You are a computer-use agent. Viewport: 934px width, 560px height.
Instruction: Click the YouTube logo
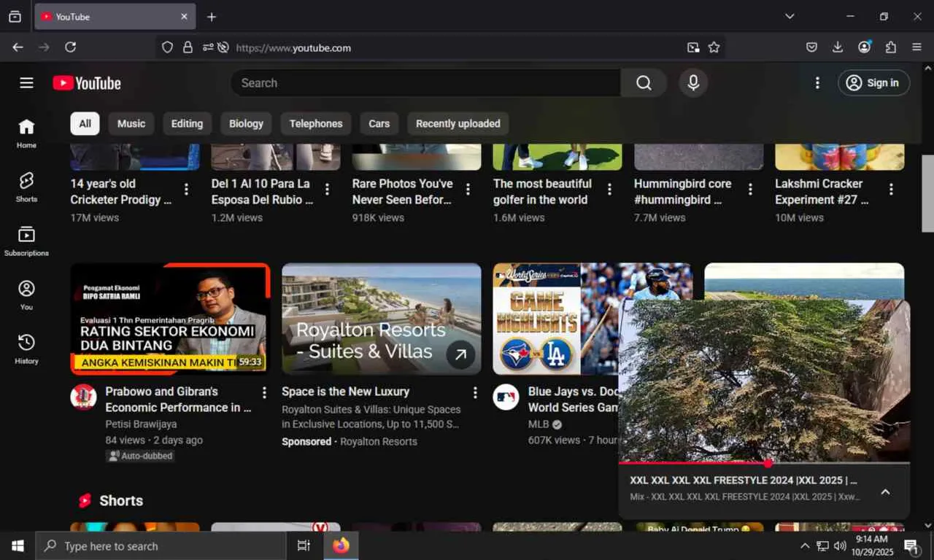tap(87, 83)
